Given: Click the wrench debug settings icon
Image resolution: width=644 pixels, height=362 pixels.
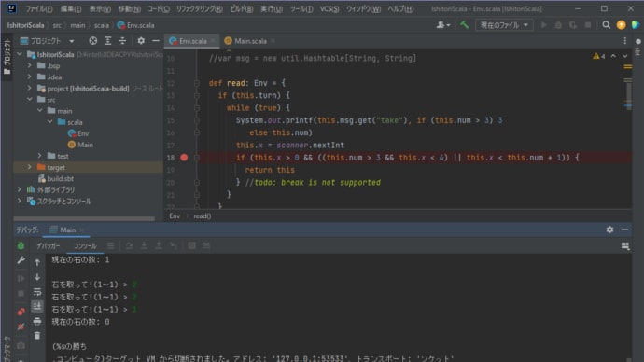Looking at the screenshot, I should point(21,260).
